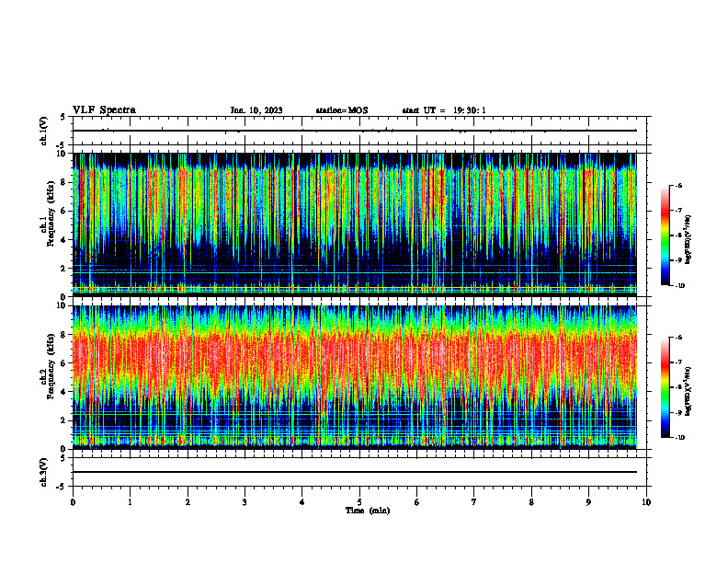728x563 pixels.
Task: Click the "VLF Spectra" title text
Action: tap(104, 110)
